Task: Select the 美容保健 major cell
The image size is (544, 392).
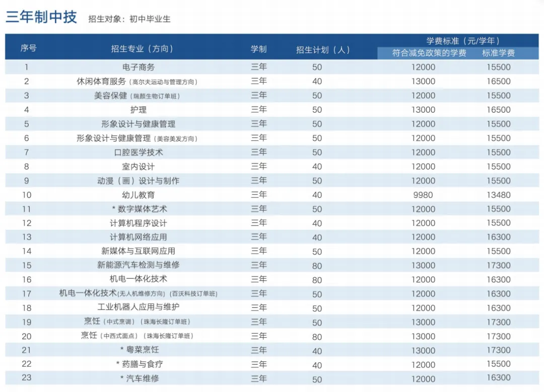Action: (137, 96)
